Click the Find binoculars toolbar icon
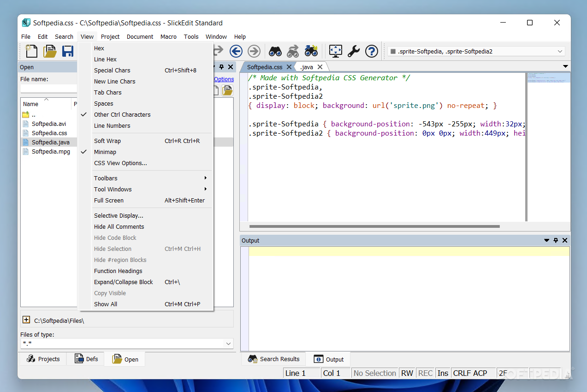Image resolution: width=587 pixels, height=392 pixels. (275, 51)
